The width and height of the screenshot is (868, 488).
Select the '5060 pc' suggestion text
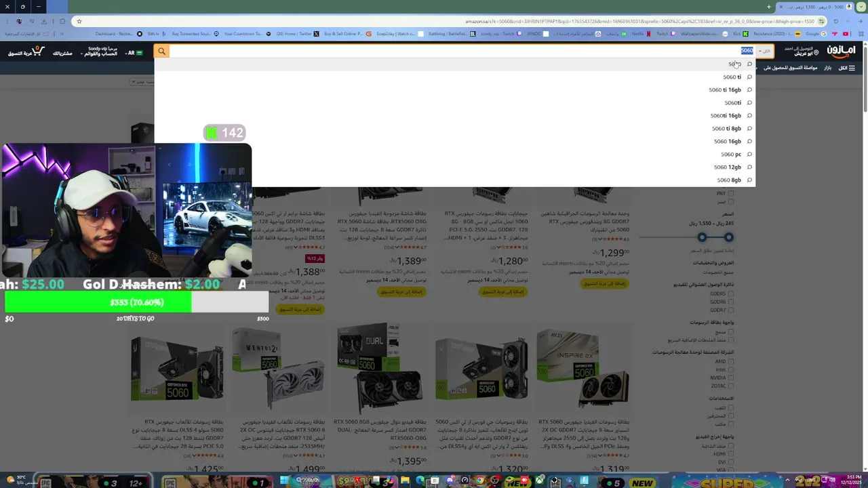tap(732, 155)
